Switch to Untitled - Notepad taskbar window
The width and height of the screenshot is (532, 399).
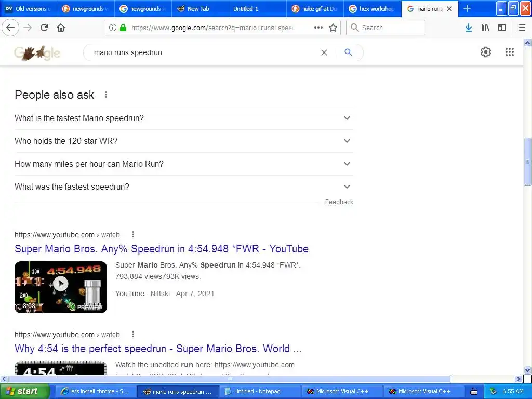pos(260,391)
